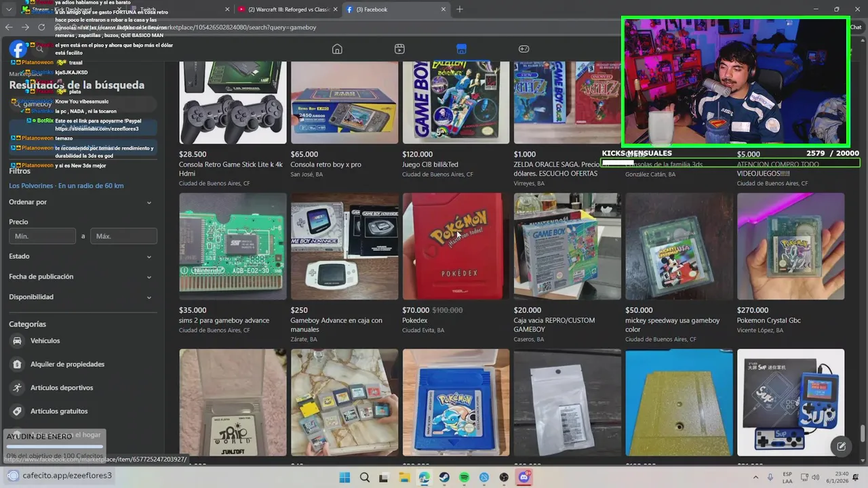
Task: Change location Los Polvorines radius link
Action: pos(66,186)
